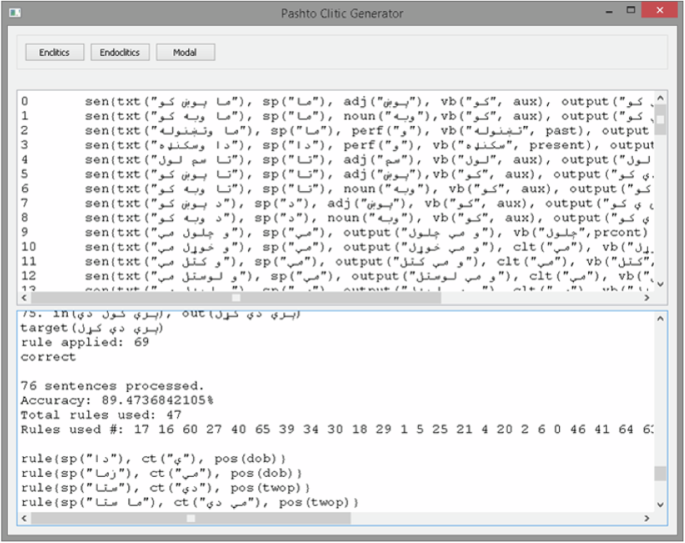Click down arrow of upper pane scrollbar
The height and width of the screenshot is (543, 685).
click(x=660, y=284)
